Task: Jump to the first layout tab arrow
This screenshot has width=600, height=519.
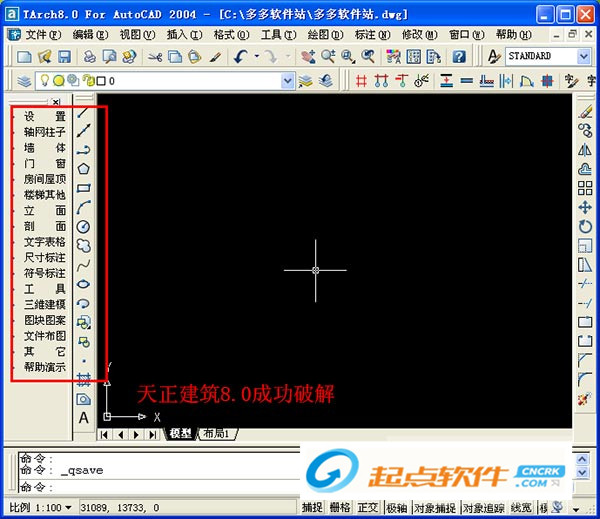Action: [x=104, y=435]
